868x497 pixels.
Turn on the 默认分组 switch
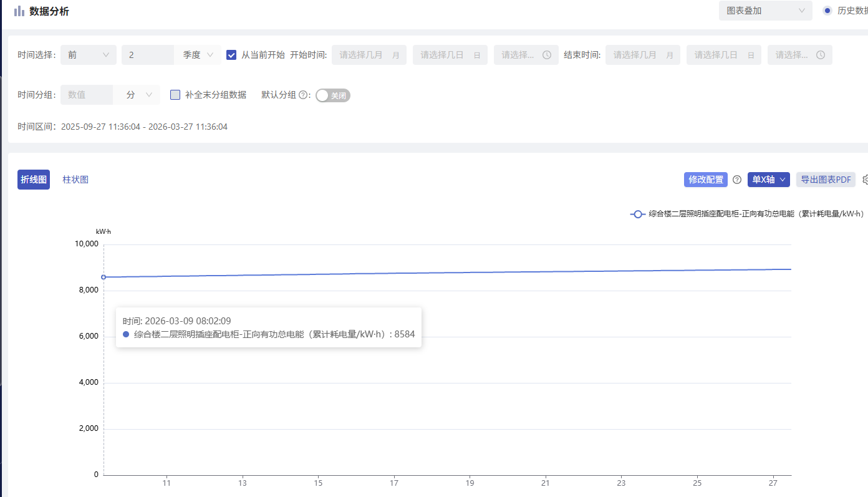[332, 95]
